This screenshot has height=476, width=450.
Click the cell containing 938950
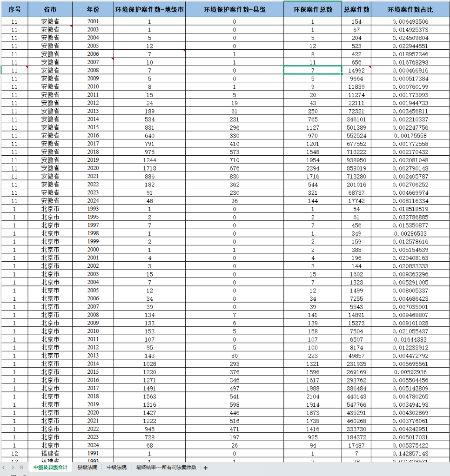click(x=356, y=160)
